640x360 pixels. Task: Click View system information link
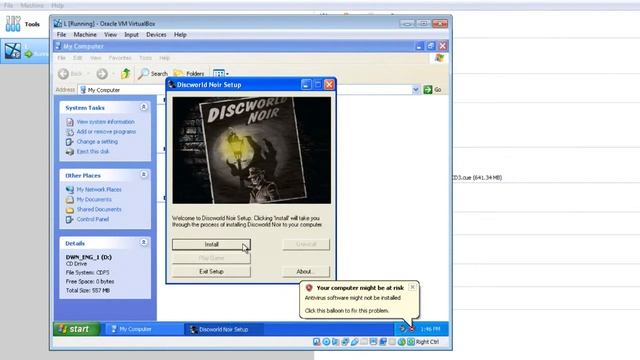[x=105, y=122]
